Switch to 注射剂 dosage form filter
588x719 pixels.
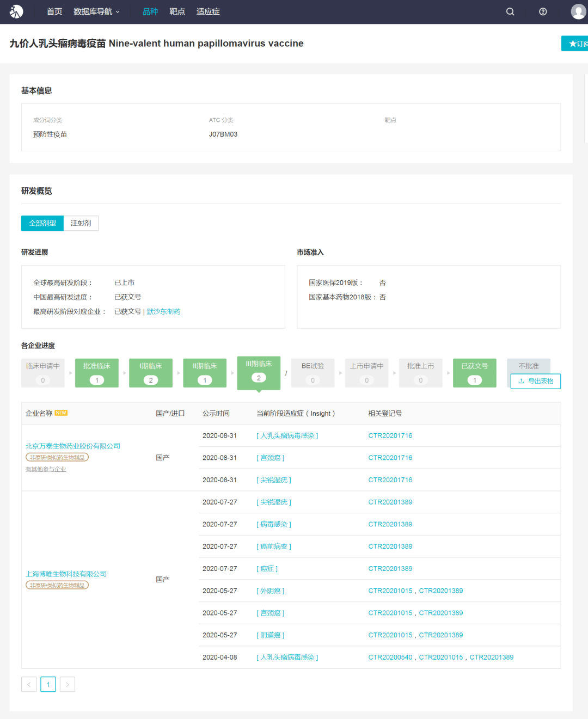[81, 223]
